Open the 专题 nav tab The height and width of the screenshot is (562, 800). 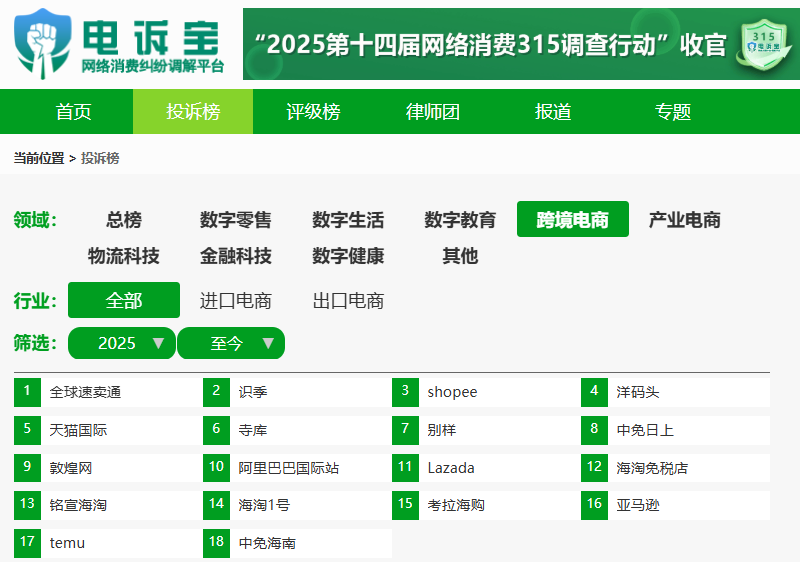tap(672, 111)
